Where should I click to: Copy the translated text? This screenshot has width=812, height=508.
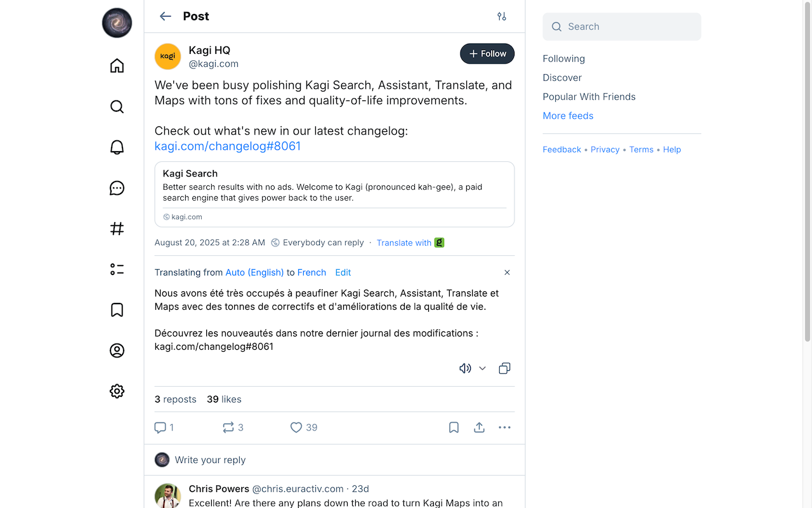[x=504, y=368]
